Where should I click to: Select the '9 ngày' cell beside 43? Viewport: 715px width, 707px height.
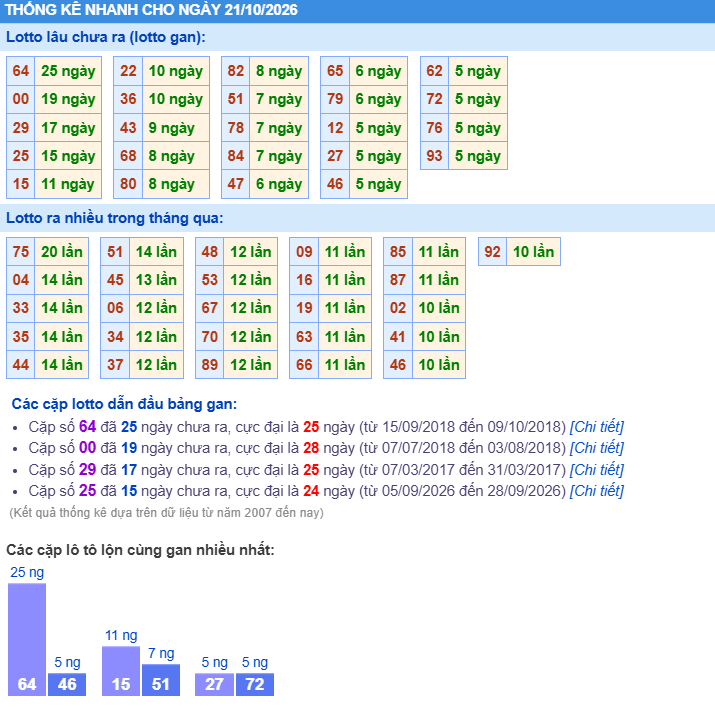pyautogui.click(x=176, y=128)
